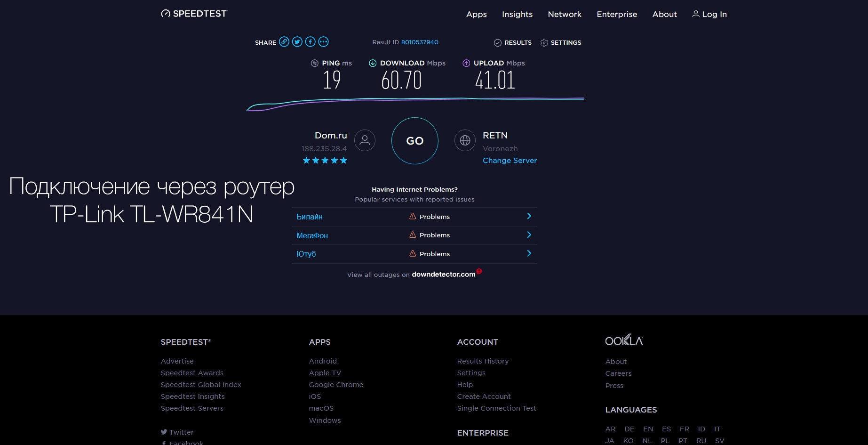Open footer Advertise link
The width and height of the screenshot is (868, 445).
[177, 361]
